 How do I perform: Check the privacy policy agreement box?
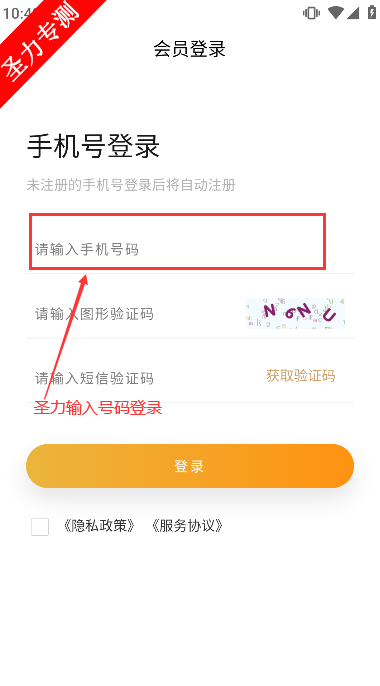40,527
